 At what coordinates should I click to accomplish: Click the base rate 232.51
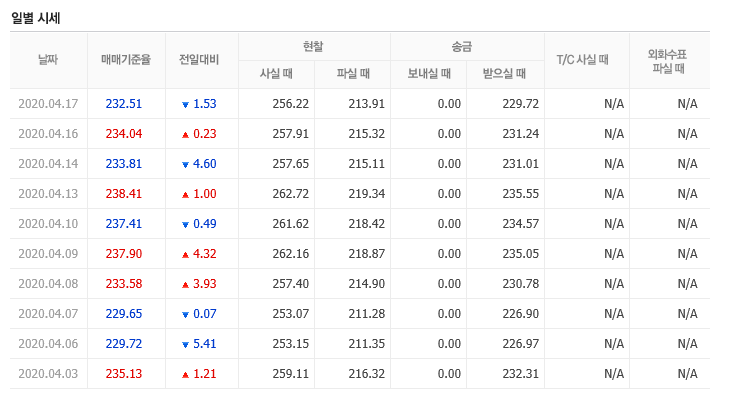click(x=123, y=104)
